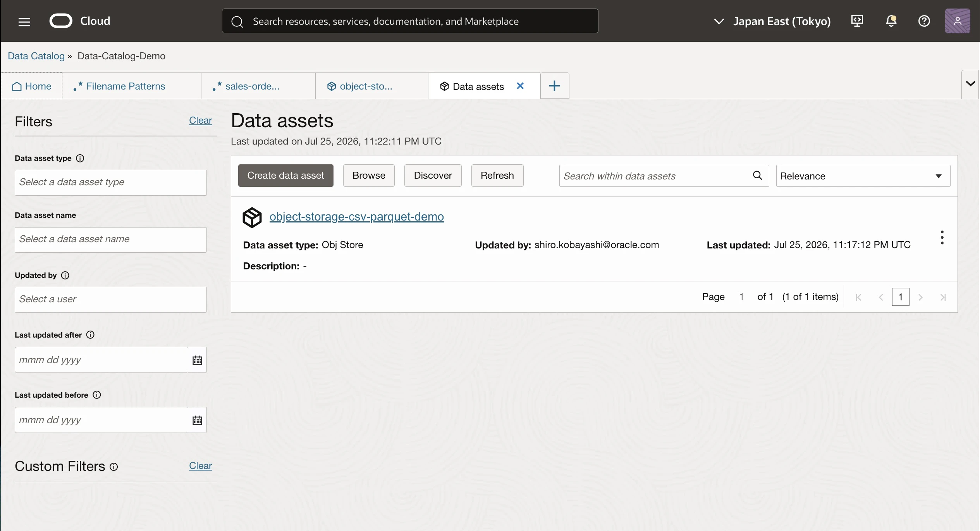The width and height of the screenshot is (980, 531).
Task: Select page 1 in pagination
Action: tap(901, 297)
